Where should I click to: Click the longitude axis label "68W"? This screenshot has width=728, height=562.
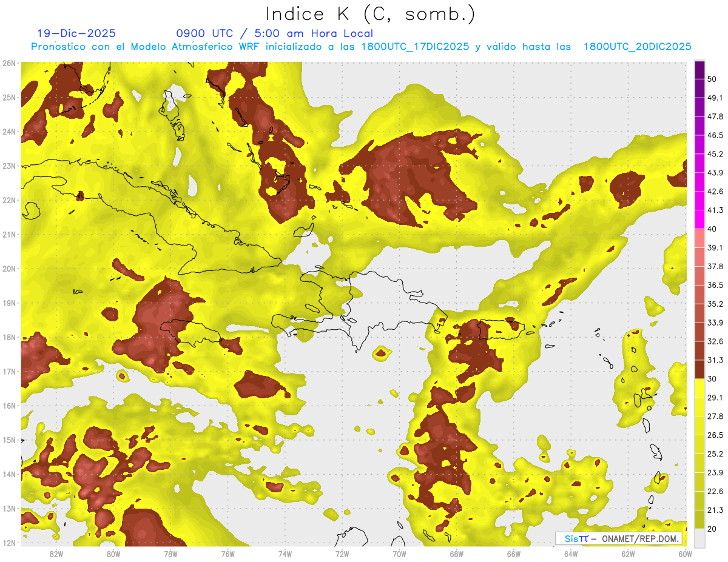point(457,554)
